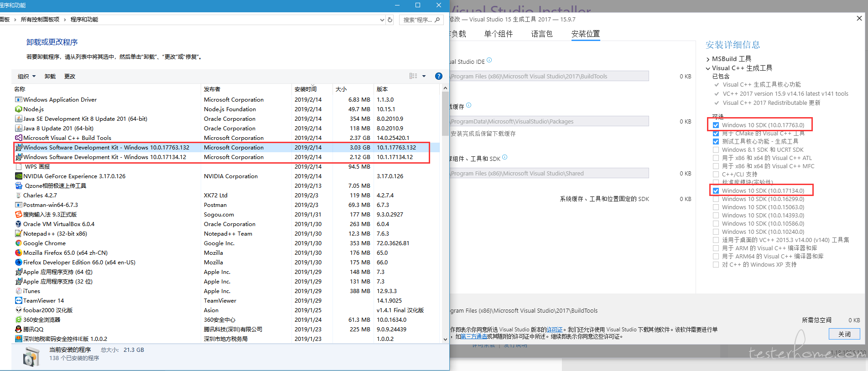Open the 第三方通告 link

pos(473,336)
